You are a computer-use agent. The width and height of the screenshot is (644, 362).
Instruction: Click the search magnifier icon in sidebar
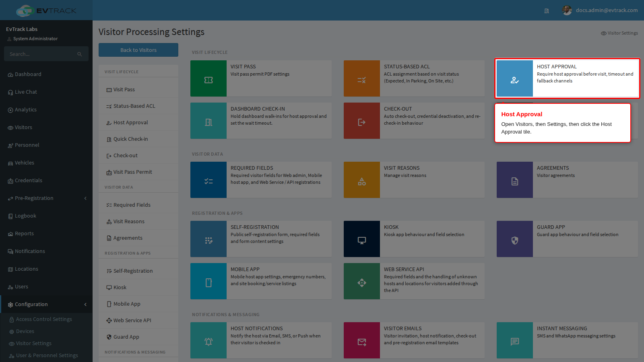click(80, 54)
